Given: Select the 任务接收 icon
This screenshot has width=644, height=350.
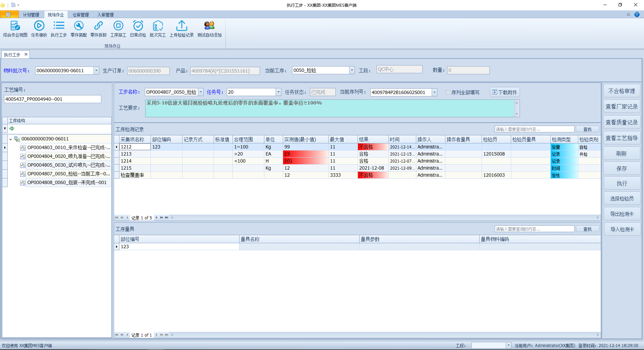Looking at the screenshot, I should tap(39, 29).
